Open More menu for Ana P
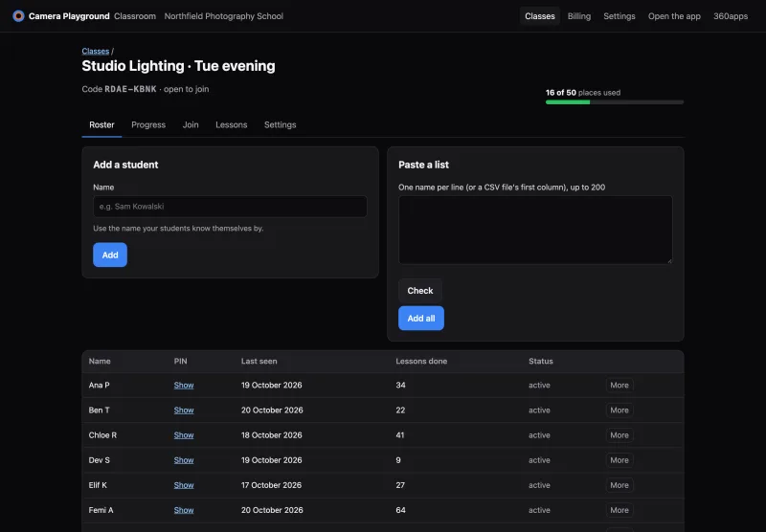This screenshot has height=532, width=766. pos(620,385)
